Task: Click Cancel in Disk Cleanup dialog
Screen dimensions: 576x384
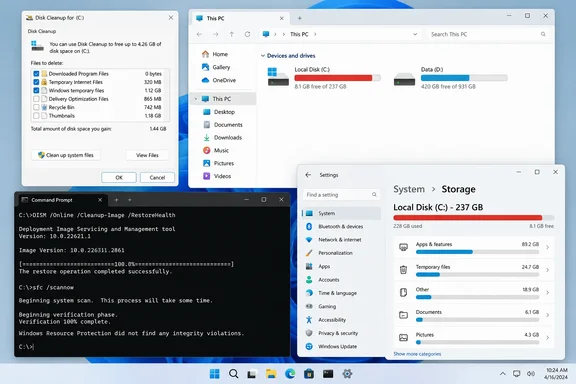Action: coord(157,177)
